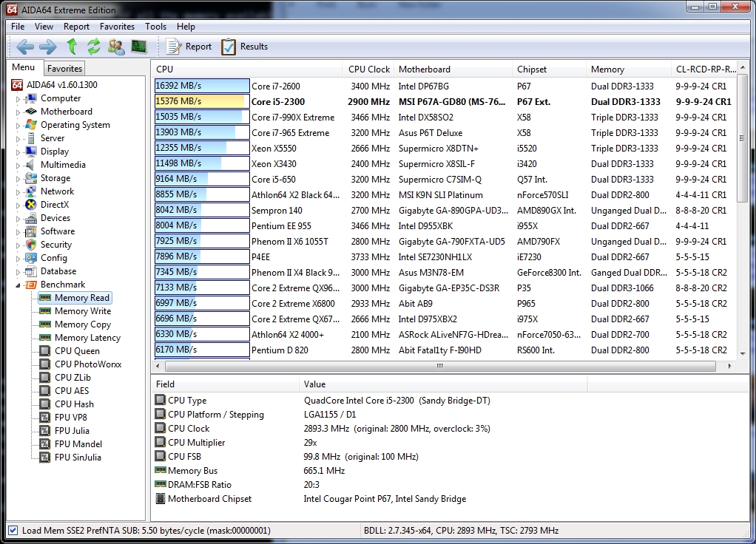Image resolution: width=756 pixels, height=544 pixels.
Task: Collapse the Benchmark tree node
Action: [x=18, y=285]
